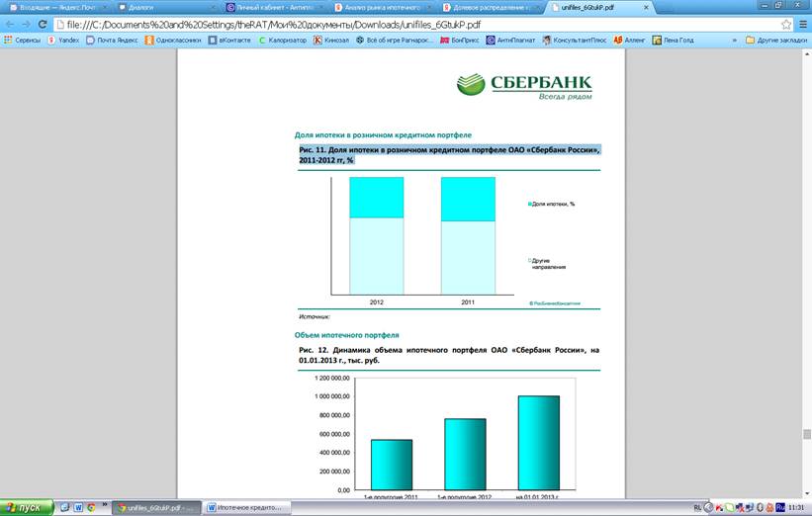Open the Калоризатор bookmark
This screenshot has width=812, height=516.
point(282,40)
